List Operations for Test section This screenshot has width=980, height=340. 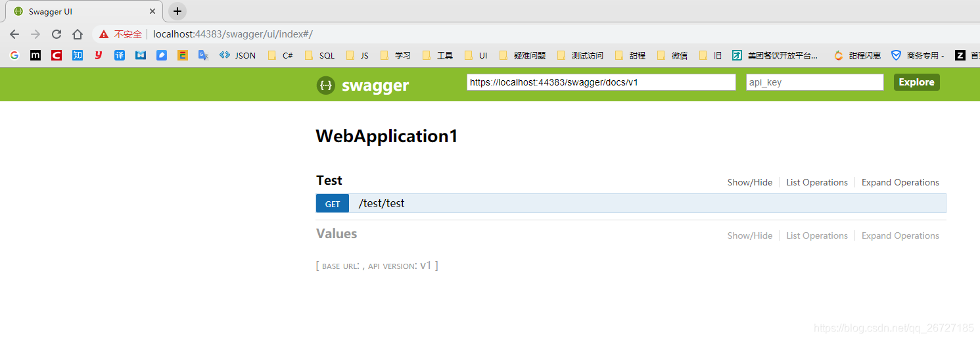click(817, 182)
